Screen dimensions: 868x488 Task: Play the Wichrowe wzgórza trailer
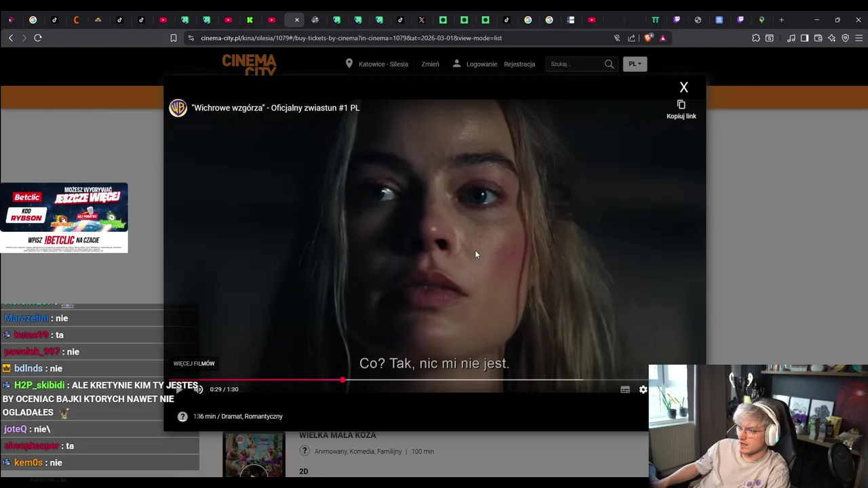[179, 389]
